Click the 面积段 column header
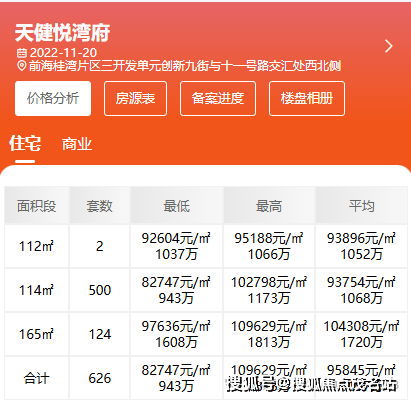This screenshot has height=401, width=411. (36, 205)
